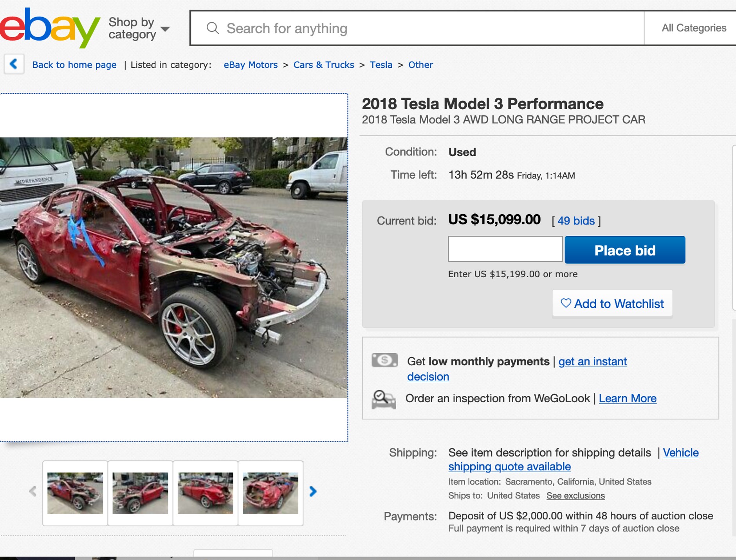Click inside the bid amount input field

coord(505,249)
